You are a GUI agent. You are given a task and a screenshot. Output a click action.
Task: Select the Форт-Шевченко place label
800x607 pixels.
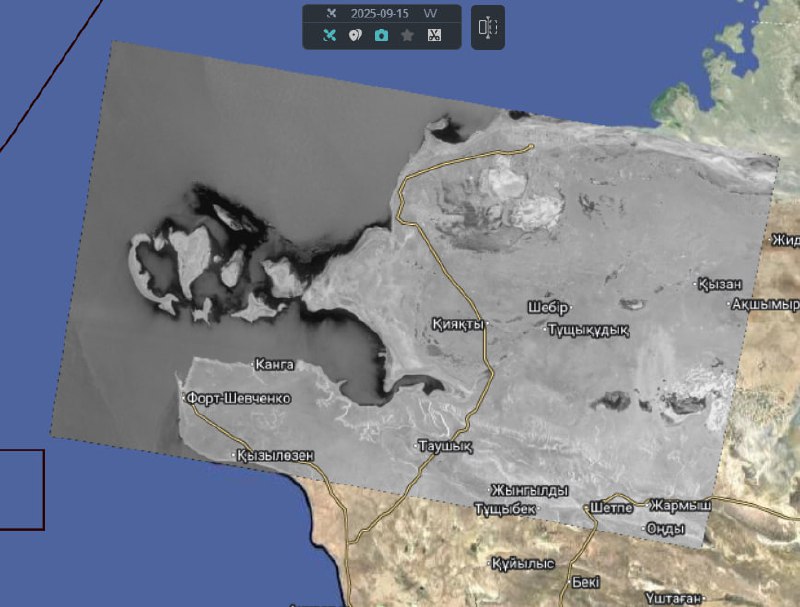[238, 398]
